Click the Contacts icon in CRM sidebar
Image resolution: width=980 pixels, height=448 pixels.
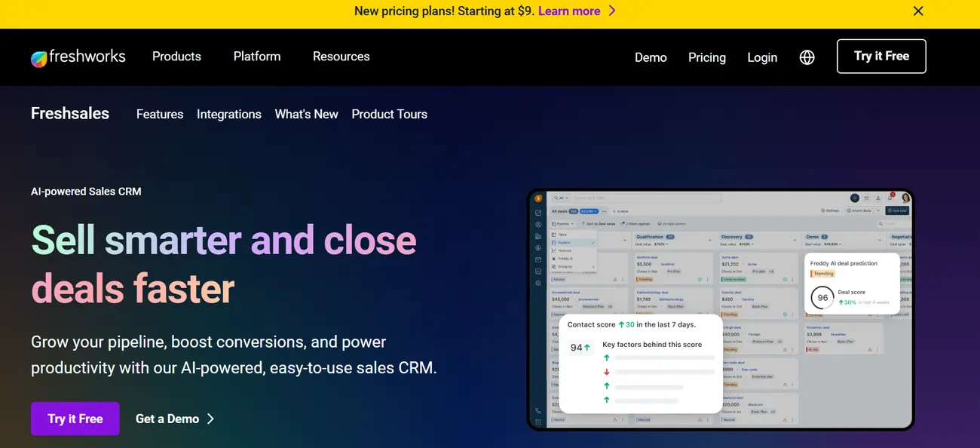tap(538, 225)
